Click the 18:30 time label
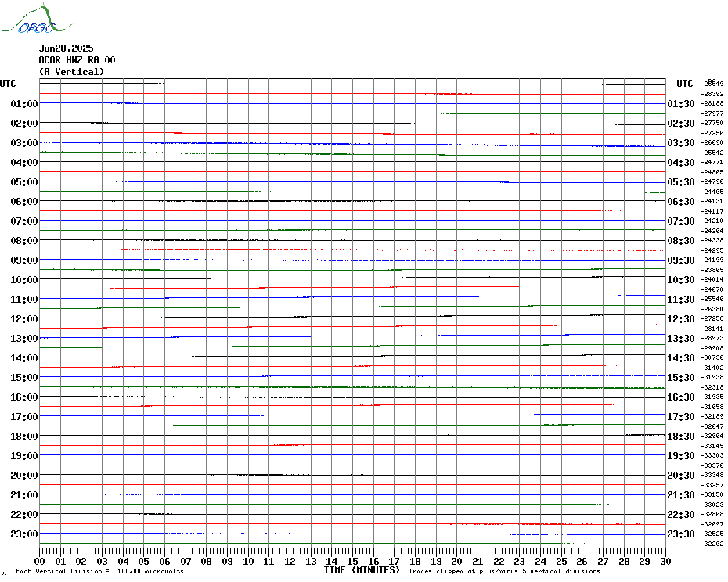Viewport: 728px width, 582px height. pos(681,436)
